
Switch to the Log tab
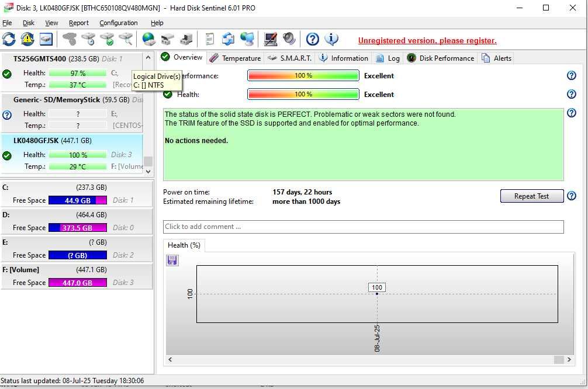pyautogui.click(x=388, y=58)
